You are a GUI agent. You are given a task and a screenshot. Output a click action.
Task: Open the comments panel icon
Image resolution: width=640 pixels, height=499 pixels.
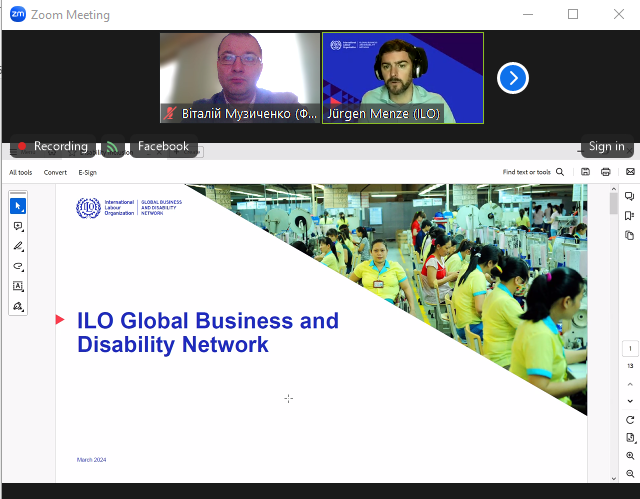[629, 196]
